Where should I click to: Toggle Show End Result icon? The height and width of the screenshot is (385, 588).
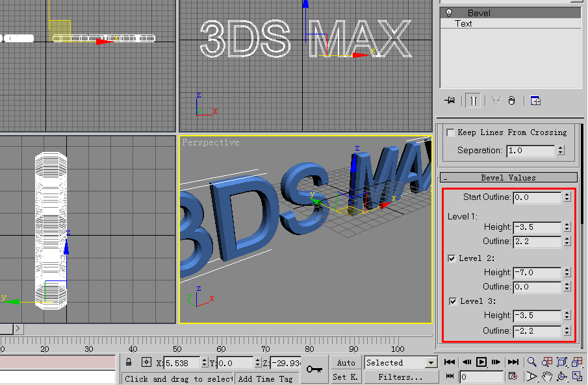[473, 101]
